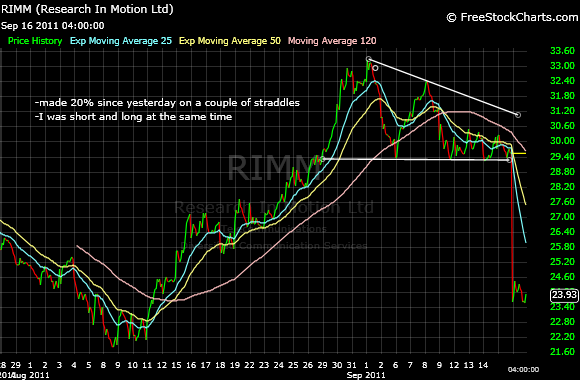Click the current price box 23.93
Viewport: 580px width, 380px height.
pyautogui.click(x=564, y=295)
